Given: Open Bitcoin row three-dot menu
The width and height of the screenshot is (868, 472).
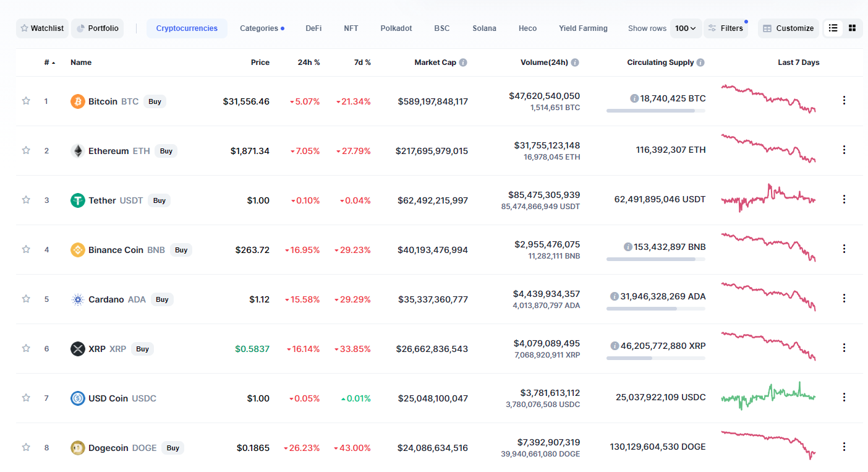Looking at the screenshot, I should [x=844, y=100].
